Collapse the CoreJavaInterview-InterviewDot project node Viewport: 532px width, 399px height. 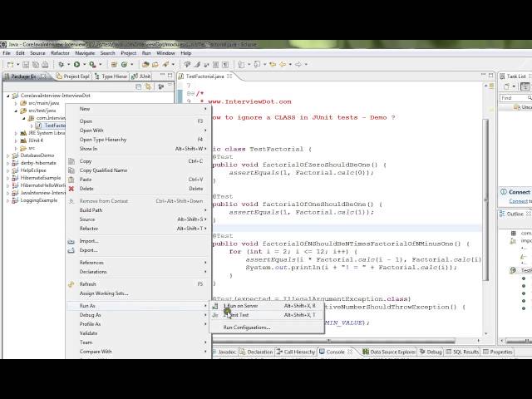click(x=8, y=96)
